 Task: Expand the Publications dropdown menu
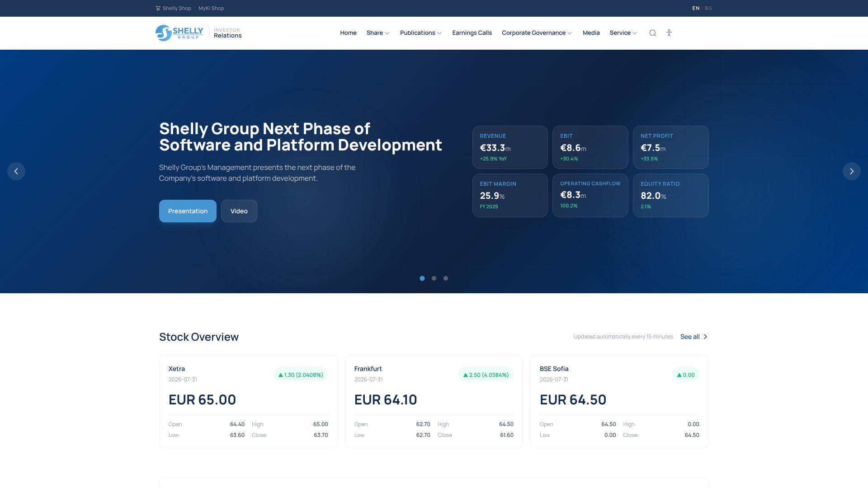click(x=421, y=33)
